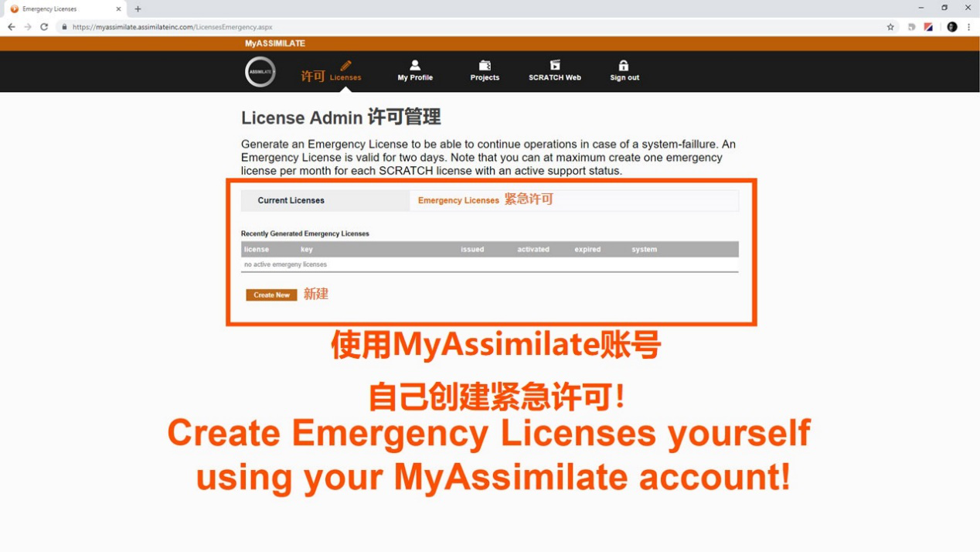Click the ASSIMILATE circular logo
Image resolution: width=980 pixels, height=552 pixels.
coord(260,72)
